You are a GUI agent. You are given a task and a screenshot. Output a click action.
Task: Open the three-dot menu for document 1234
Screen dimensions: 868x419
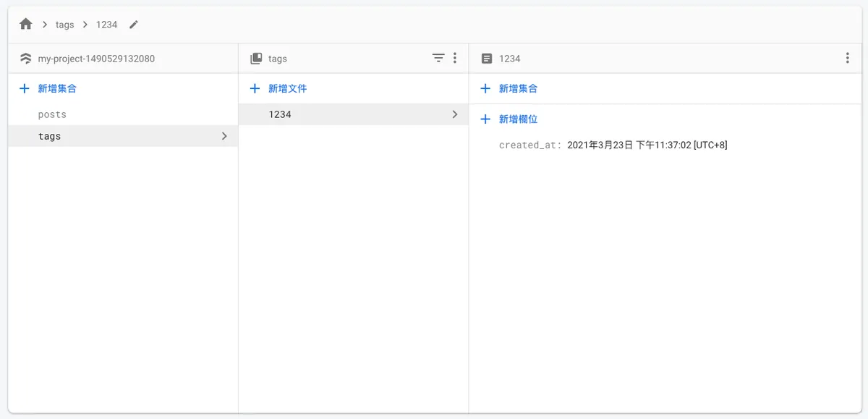(x=847, y=58)
